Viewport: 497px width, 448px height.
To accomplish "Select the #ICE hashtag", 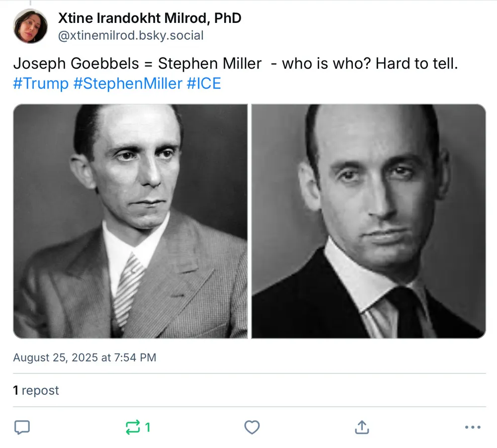I will (204, 84).
